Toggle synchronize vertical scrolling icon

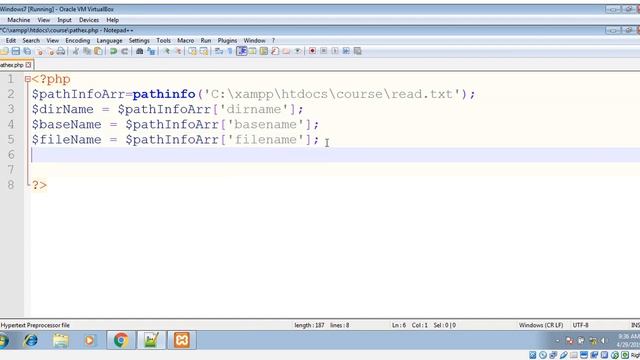pos(192,51)
